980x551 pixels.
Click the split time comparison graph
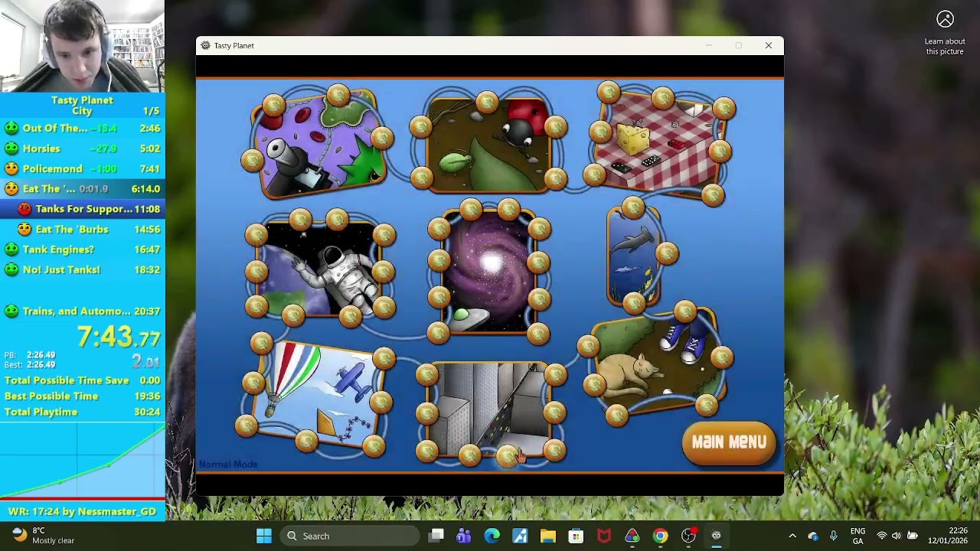tap(82, 459)
